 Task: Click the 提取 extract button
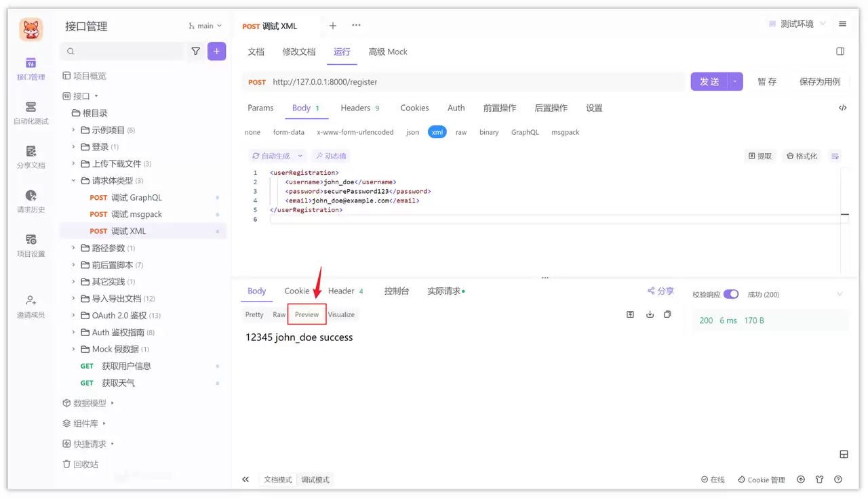759,156
